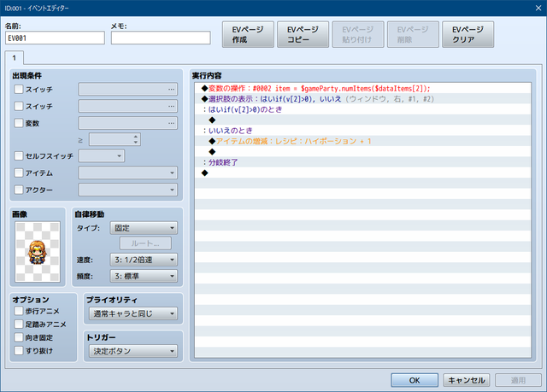
Task: Select the 変数の操作 command line
Action: pyautogui.click(x=362, y=89)
